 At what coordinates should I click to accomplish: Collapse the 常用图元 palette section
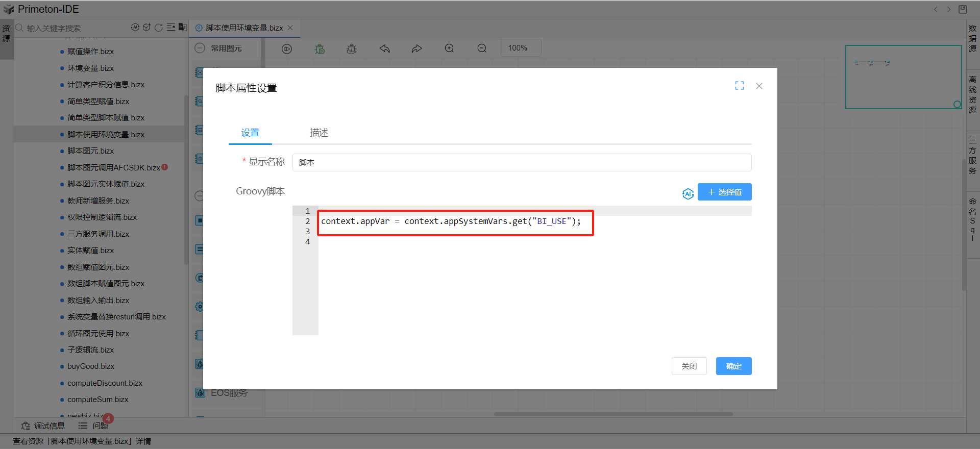pyautogui.click(x=200, y=48)
